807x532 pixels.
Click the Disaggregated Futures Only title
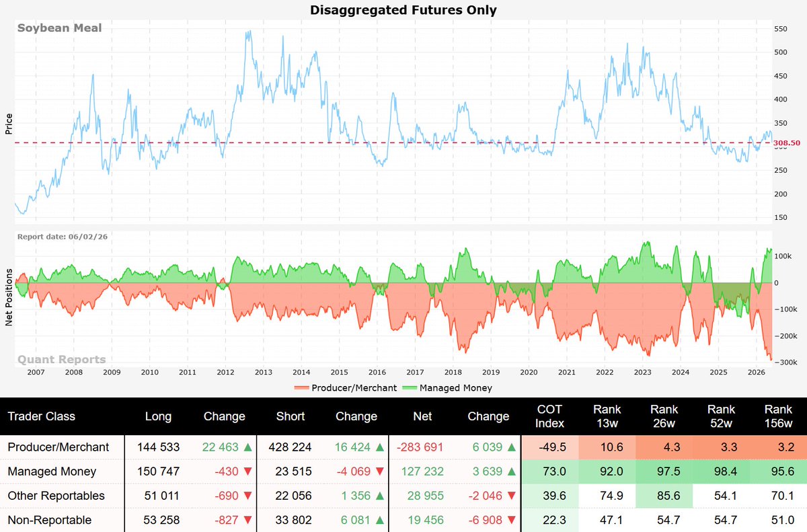(403, 10)
